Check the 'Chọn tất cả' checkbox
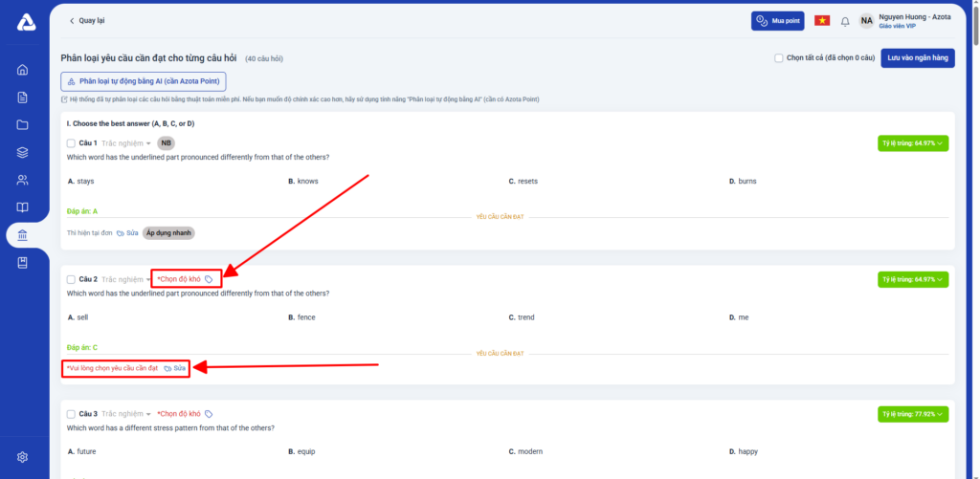The height and width of the screenshot is (479, 980). tap(779, 58)
